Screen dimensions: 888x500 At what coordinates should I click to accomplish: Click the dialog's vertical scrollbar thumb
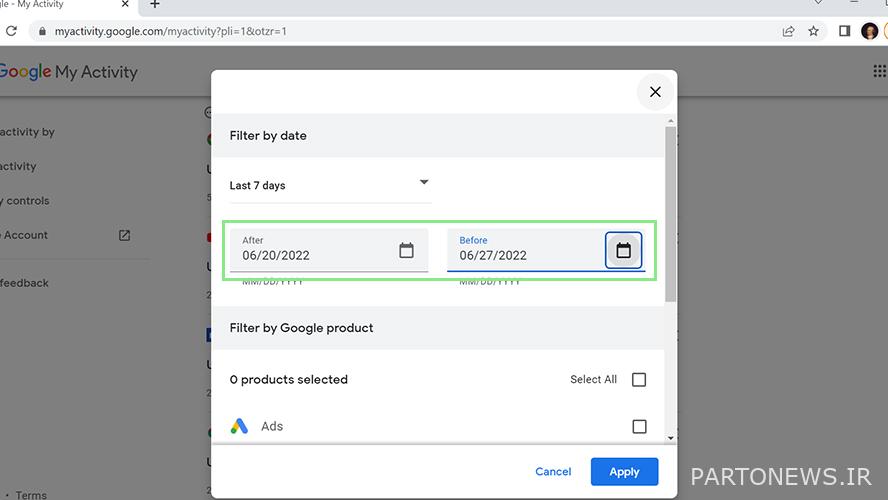pyautogui.click(x=671, y=214)
